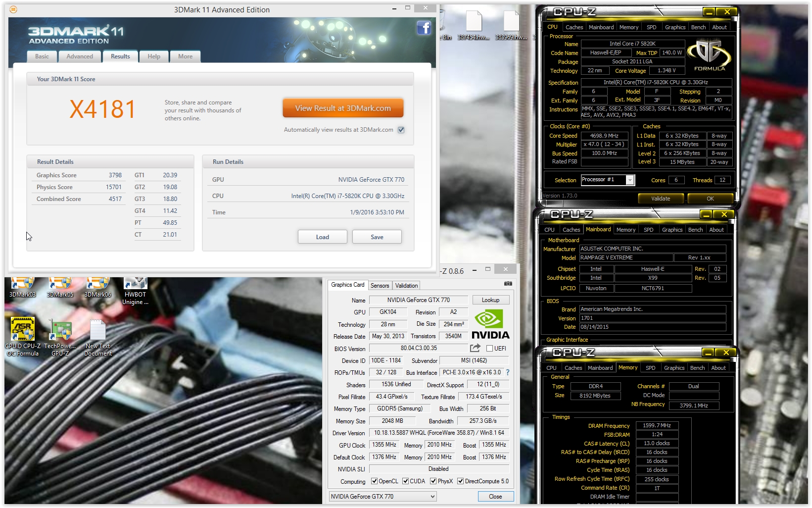Open the 3DMark06 desktop shortcut

click(97, 288)
